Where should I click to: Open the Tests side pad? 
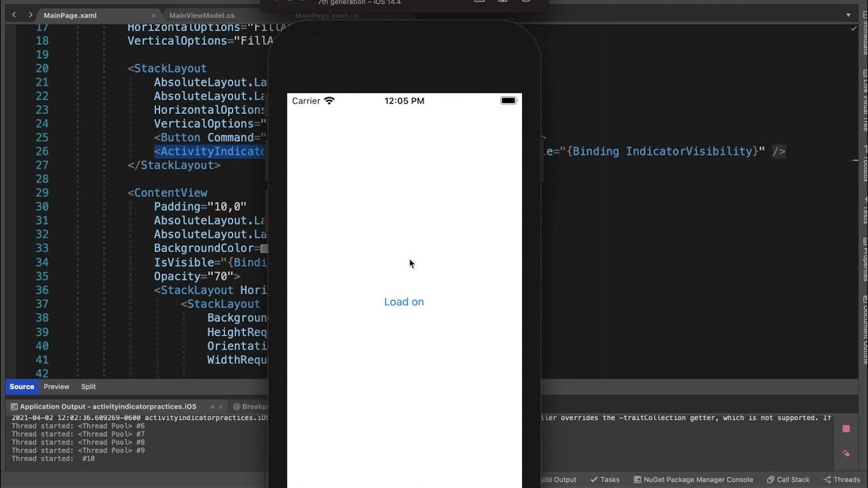pos(865,209)
